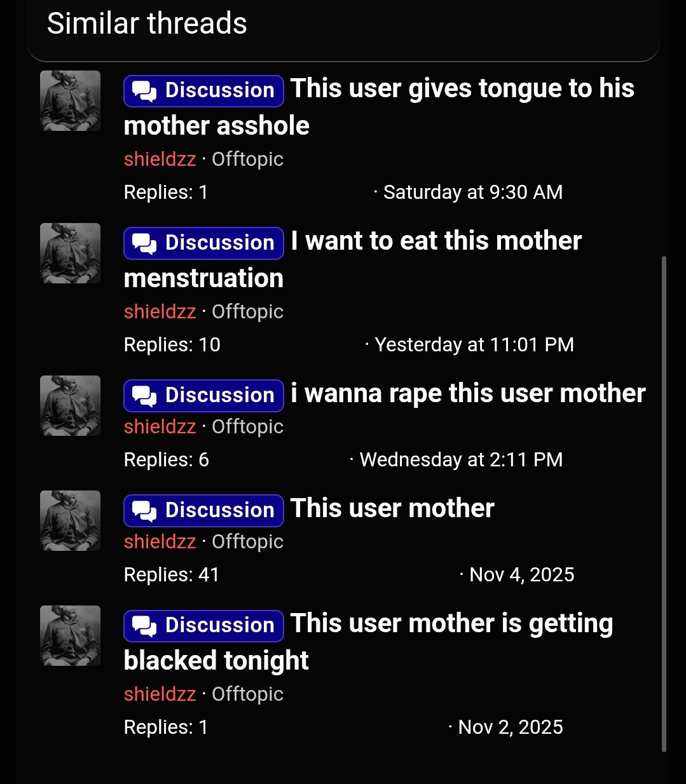The width and height of the screenshot is (686, 784).
Task: Click avatar of thread posted Saturday 9:30 AM
Action: click(70, 100)
